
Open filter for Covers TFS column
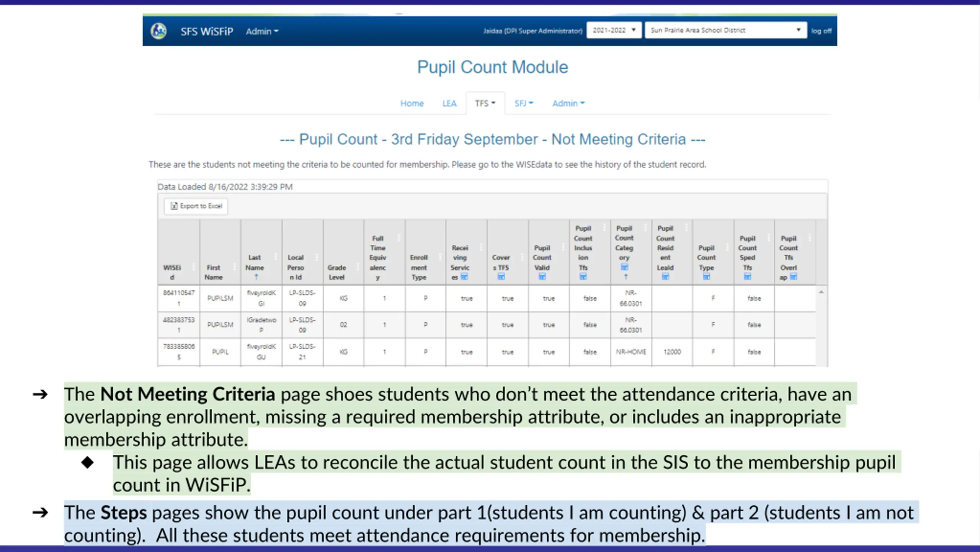pos(501,277)
